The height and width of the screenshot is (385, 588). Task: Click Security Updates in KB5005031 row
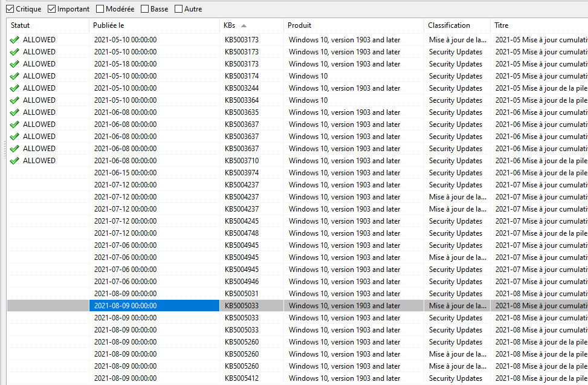[x=456, y=294]
